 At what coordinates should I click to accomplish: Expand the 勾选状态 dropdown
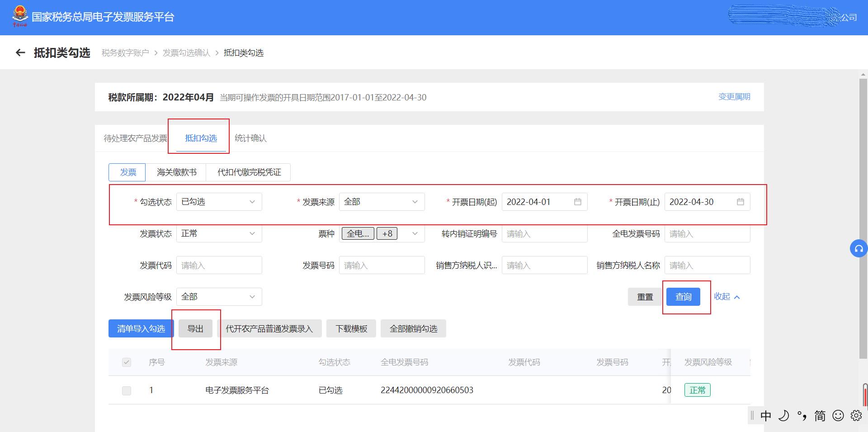pyautogui.click(x=219, y=202)
